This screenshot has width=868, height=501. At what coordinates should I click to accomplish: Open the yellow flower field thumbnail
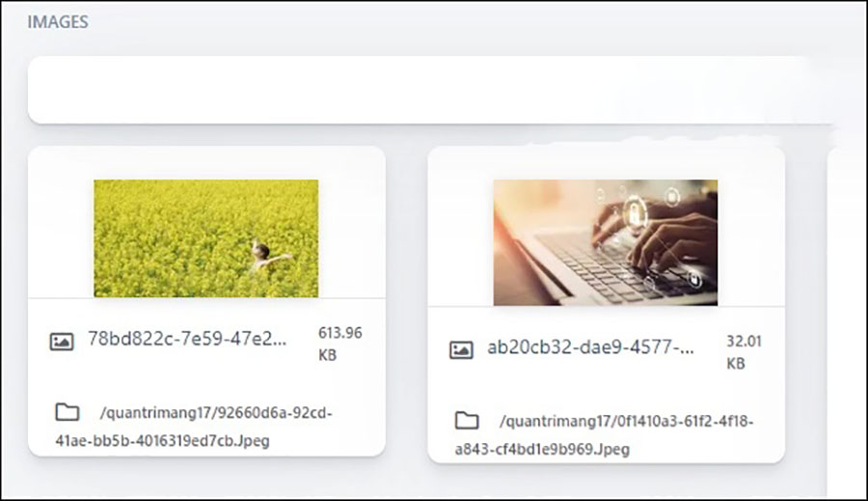click(x=206, y=238)
